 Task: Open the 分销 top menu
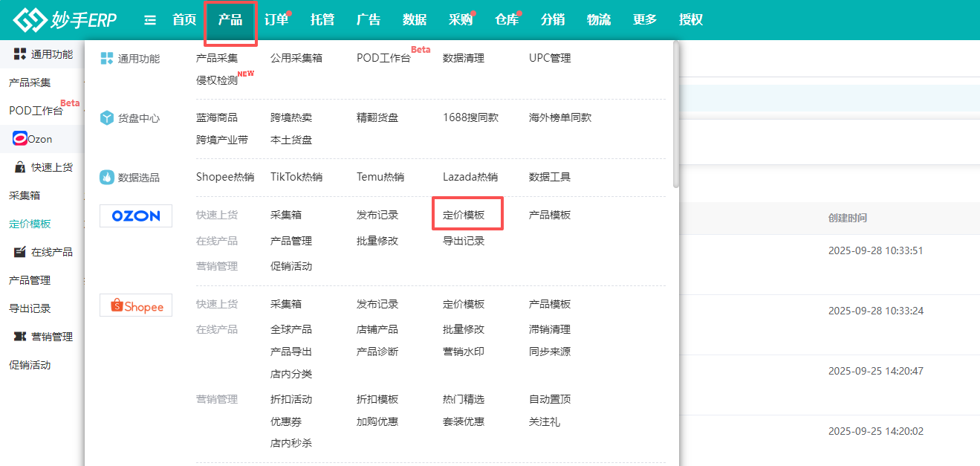[x=553, y=20]
